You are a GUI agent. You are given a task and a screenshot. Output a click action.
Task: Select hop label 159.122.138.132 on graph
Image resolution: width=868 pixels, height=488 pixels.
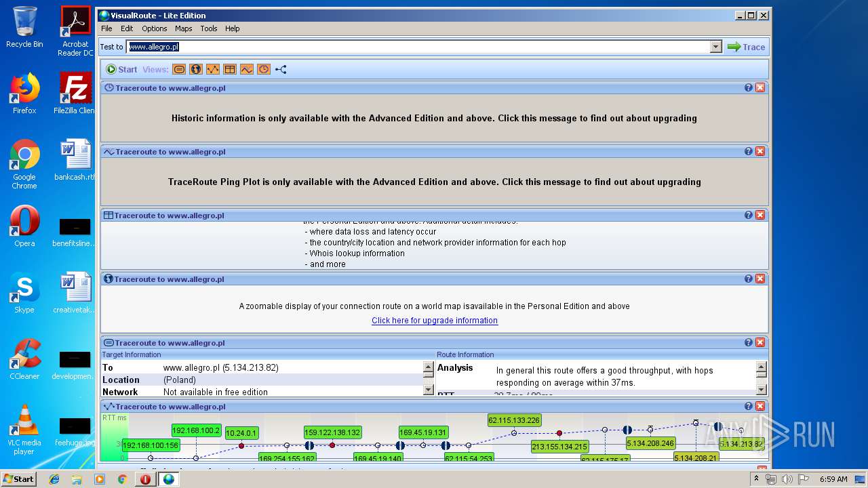332,432
